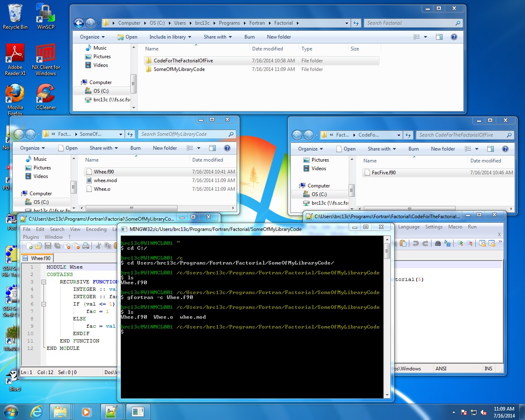Click Users breadcrumb in Factorial address bar

[x=180, y=23]
